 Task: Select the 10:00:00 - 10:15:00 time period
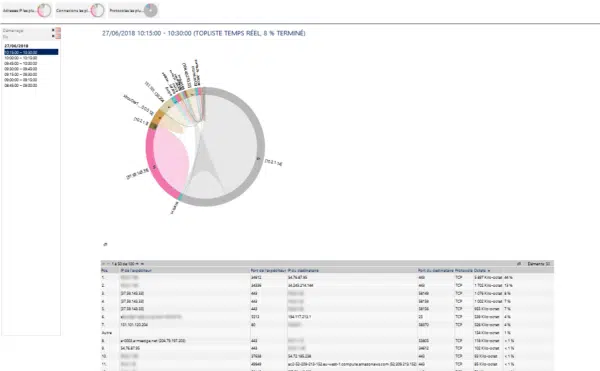click(x=21, y=58)
